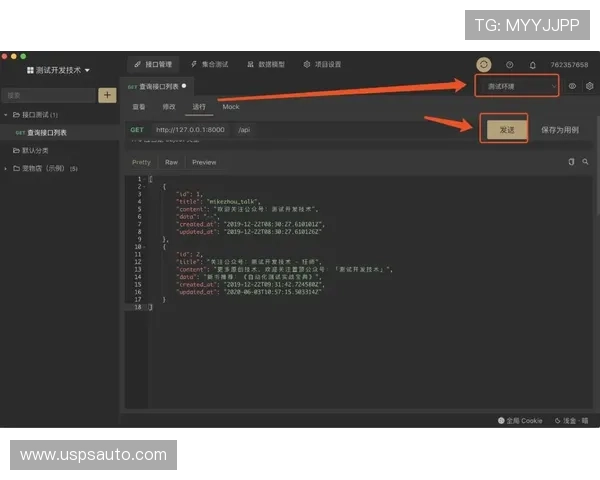
Task: Open the help question-mark icon
Action: click(x=509, y=65)
